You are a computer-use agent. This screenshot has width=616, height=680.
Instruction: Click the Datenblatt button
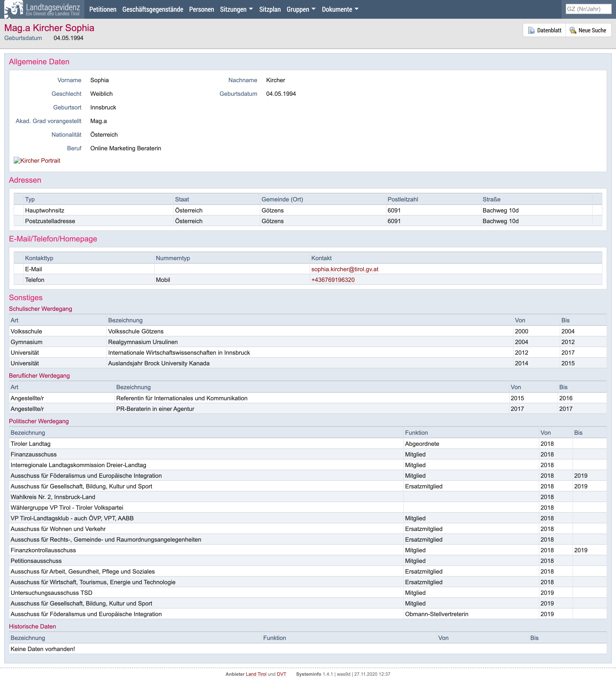pos(544,30)
